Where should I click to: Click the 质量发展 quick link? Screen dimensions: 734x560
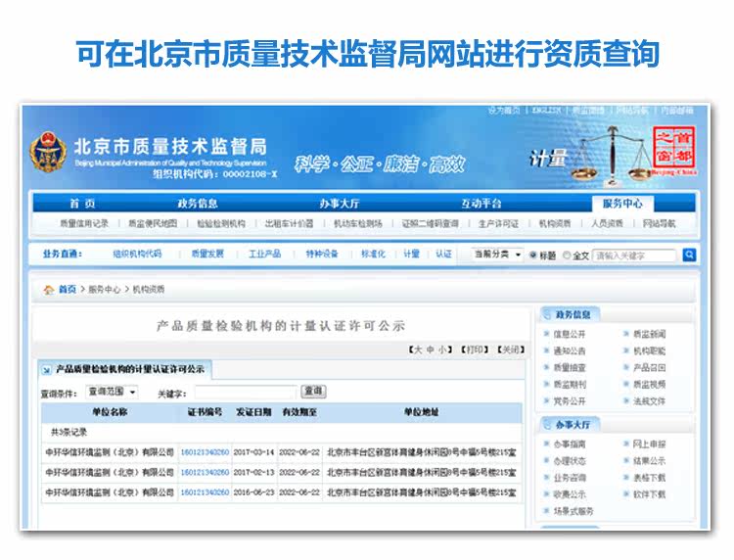(207, 254)
